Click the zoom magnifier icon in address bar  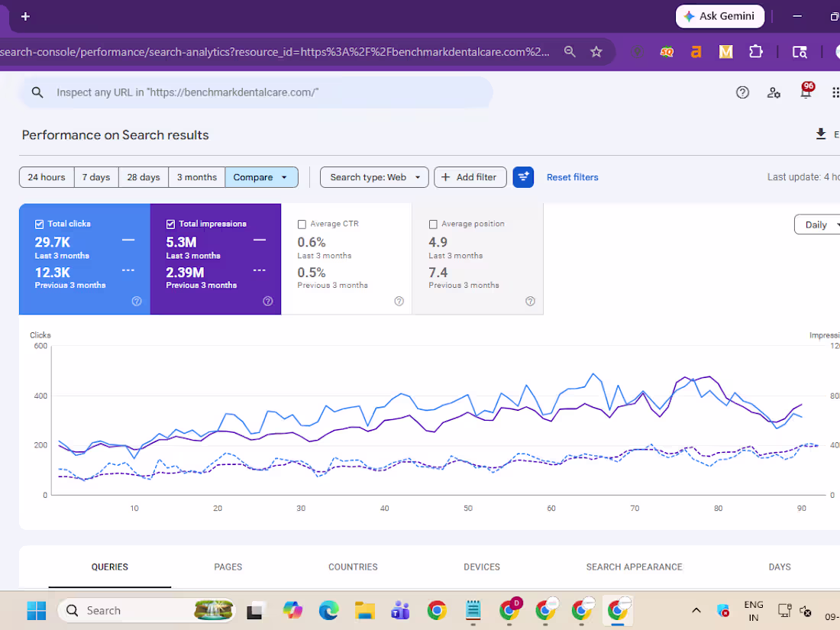point(570,52)
